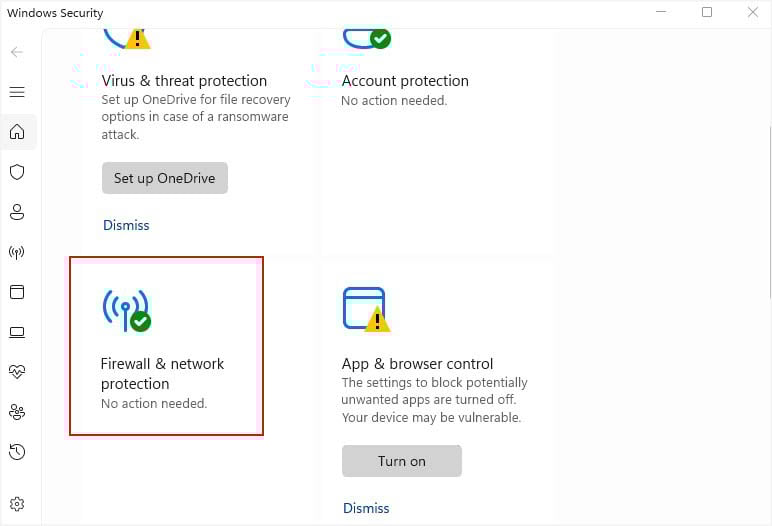Image resolution: width=772 pixels, height=526 pixels.
Task: Click Set up OneDrive button
Action: coord(165,178)
